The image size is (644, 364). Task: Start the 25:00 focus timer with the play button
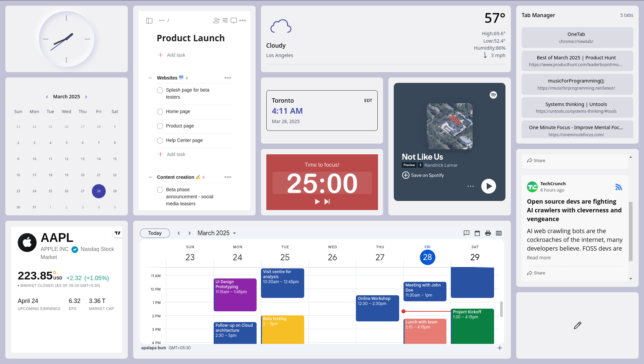coord(317,202)
